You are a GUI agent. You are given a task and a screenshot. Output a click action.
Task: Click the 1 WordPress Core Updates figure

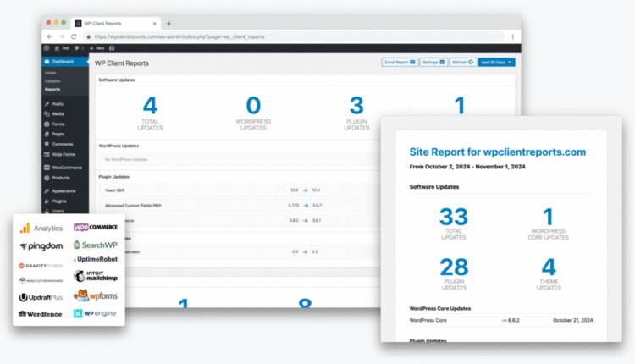click(x=548, y=217)
